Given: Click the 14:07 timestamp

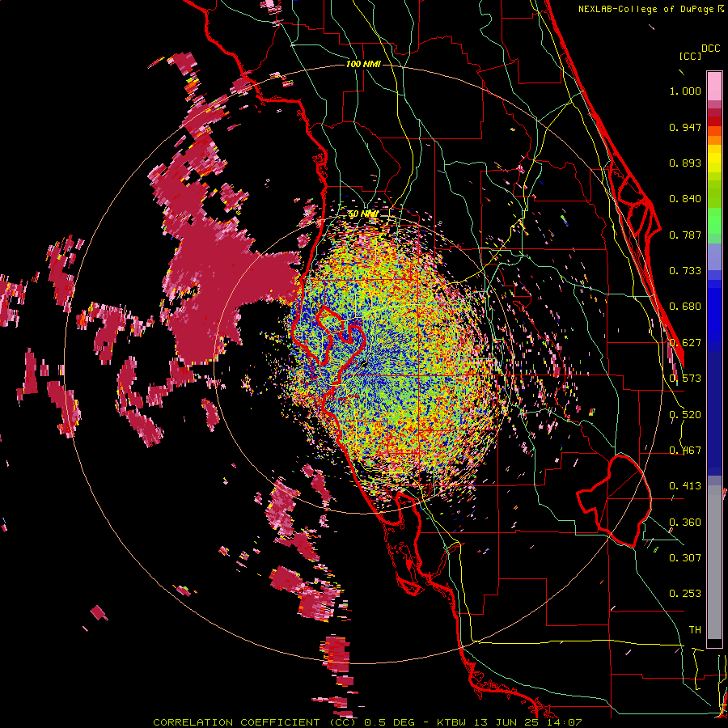Looking at the screenshot, I should point(566,722).
